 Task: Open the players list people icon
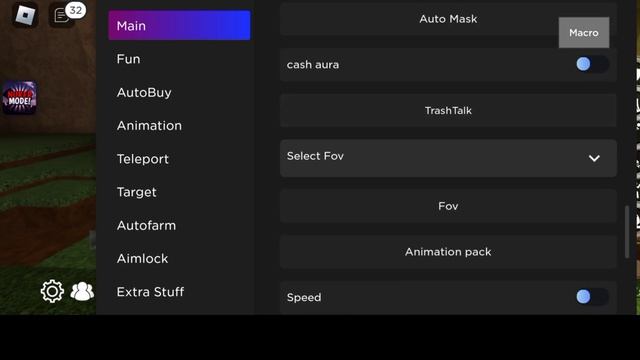(82, 291)
